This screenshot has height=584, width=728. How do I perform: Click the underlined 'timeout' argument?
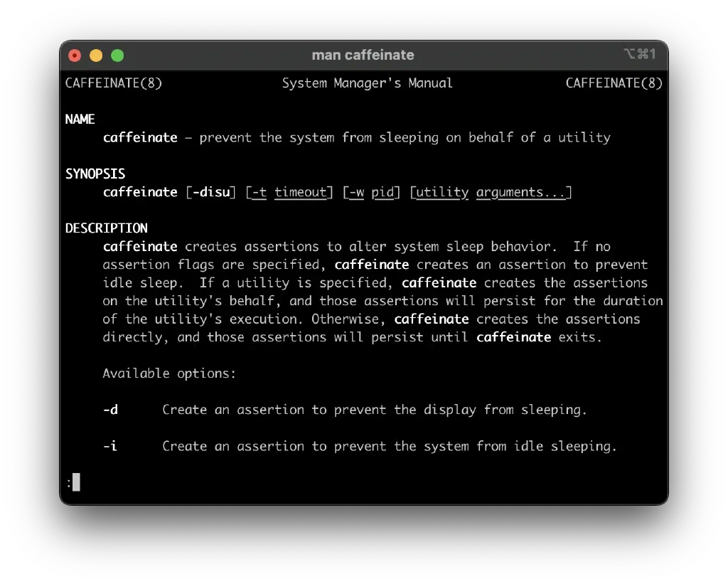tap(301, 192)
